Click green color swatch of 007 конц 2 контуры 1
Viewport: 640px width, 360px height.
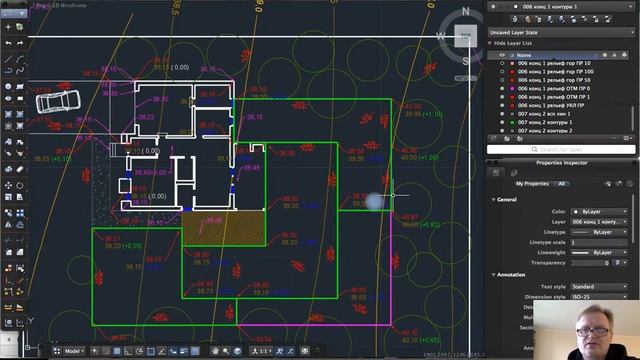[512, 122]
